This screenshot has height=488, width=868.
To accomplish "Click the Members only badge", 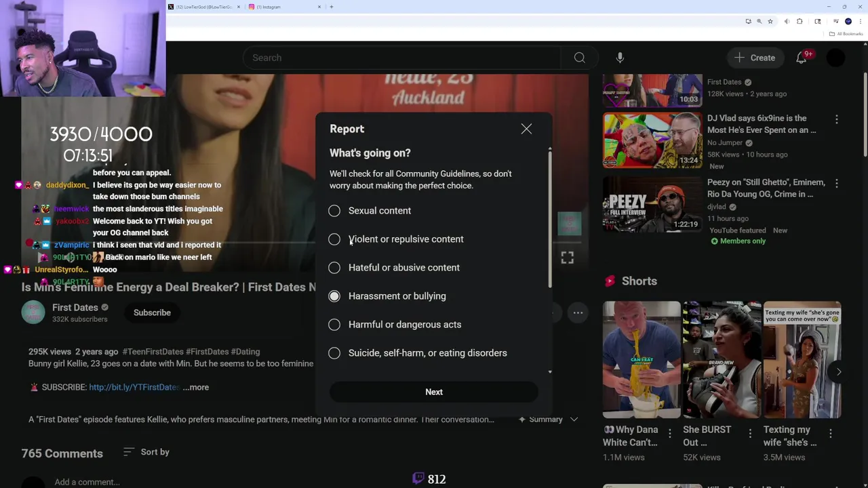I will tap(738, 241).
